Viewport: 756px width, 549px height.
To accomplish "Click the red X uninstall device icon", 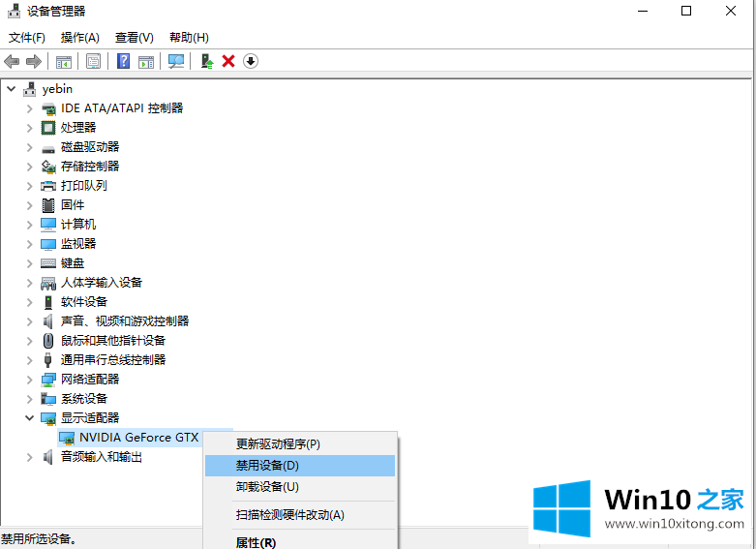I will click(228, 61).
